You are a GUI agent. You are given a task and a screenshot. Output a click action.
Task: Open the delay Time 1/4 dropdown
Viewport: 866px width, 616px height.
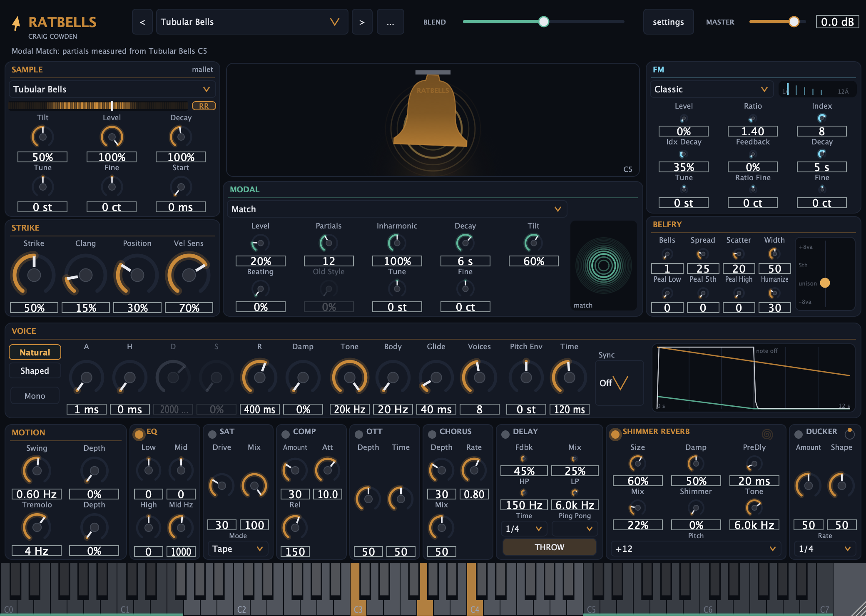pyautogui.click(x=524, y=529)
